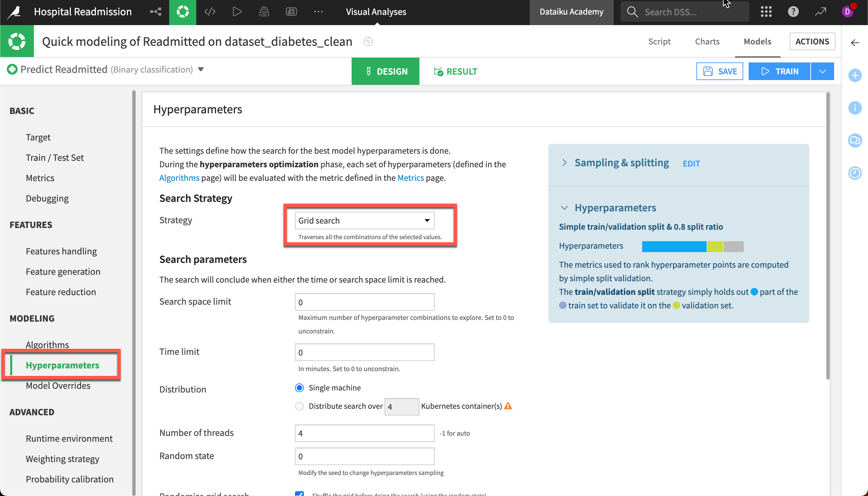Open the applications grid menu
The height and width of the screenshot is (496, 868).
pyautogui.click(x=766, y=12)
